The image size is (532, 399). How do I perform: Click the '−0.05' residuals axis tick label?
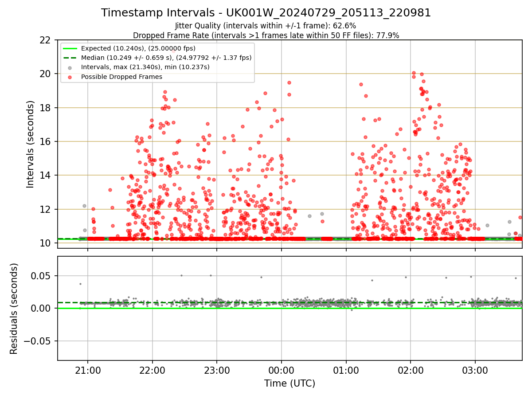[x=38, y=341]
